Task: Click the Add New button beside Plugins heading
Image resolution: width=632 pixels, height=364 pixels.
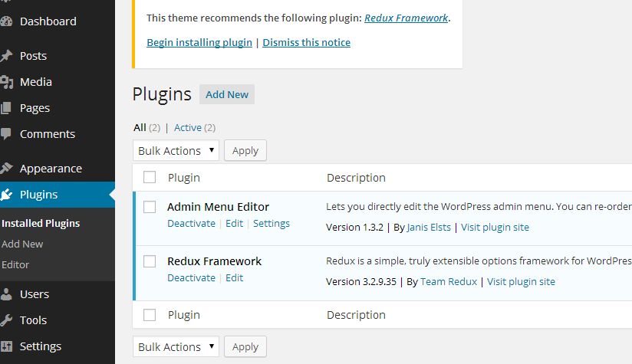Action: pos(227,94)
